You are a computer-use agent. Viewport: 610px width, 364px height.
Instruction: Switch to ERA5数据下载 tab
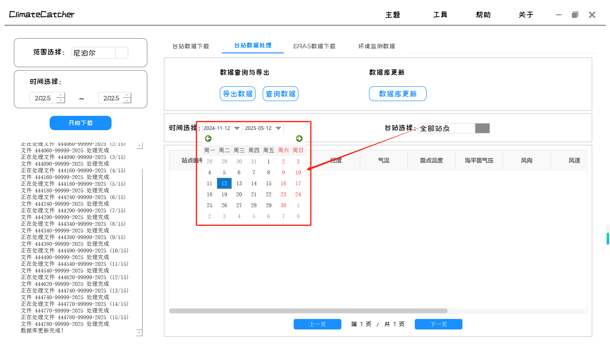[x=314, y=46]
